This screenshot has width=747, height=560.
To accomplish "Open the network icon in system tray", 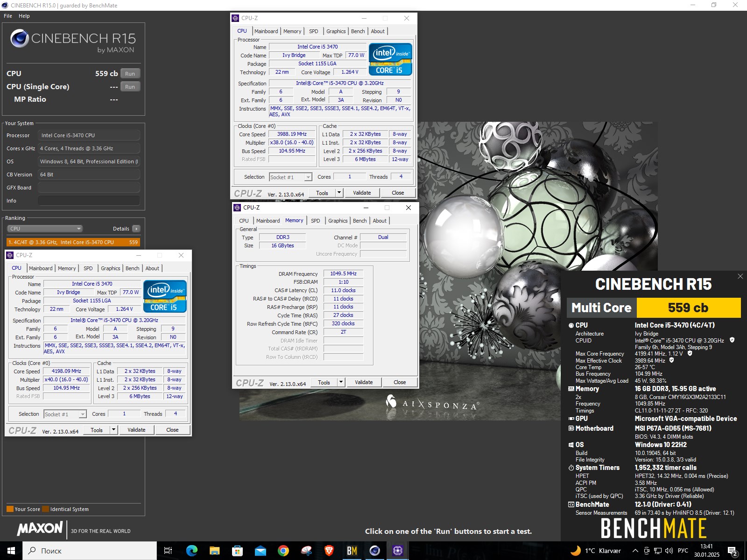I will click(x=658, y=551).
